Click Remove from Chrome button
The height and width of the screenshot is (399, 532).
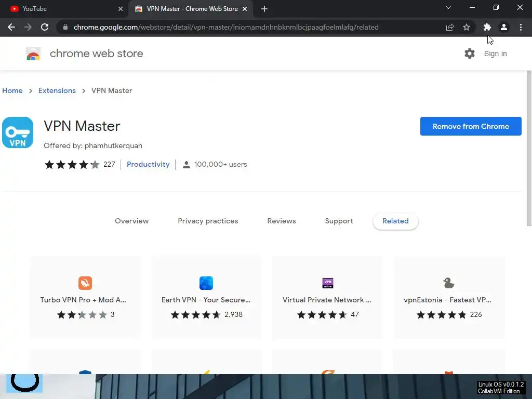coord(471,126)
